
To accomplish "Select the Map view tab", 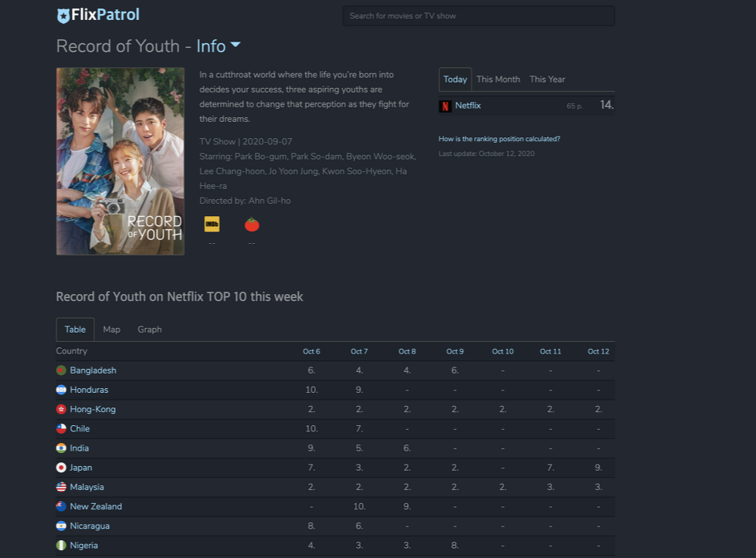I will tap(111, 330).
